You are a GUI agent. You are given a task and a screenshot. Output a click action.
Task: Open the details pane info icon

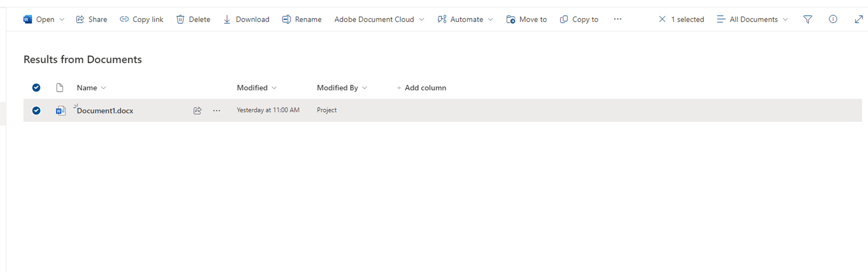pyautogui.click(x=833, y=19)
